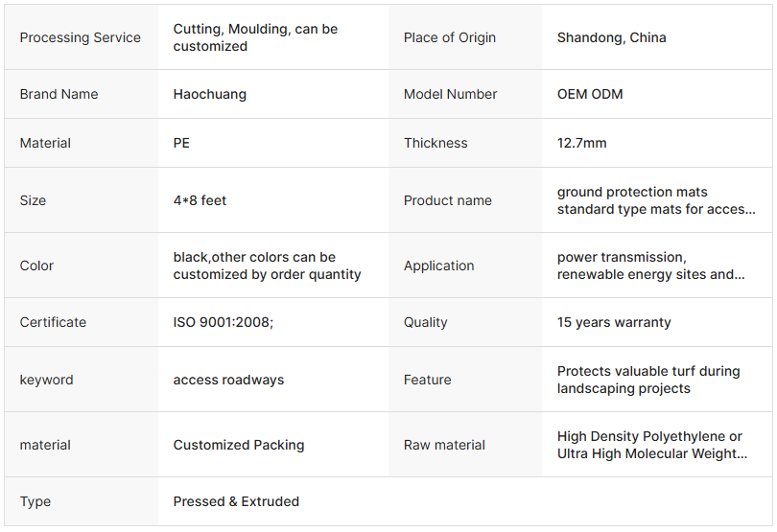Click the 'Place of Origin' label
The width and height of the screenshot is (777, 532).
pyautogui.click(x=450, y=38)
